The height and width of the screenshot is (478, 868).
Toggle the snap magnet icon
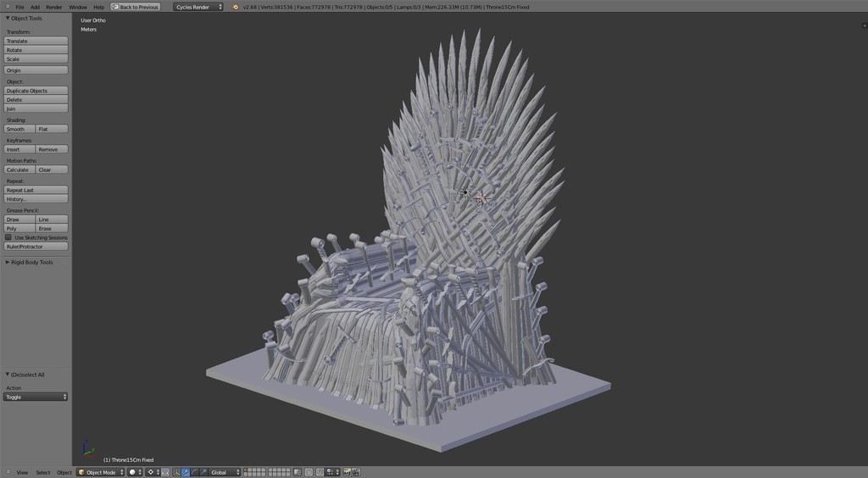[x=320, y=472]
